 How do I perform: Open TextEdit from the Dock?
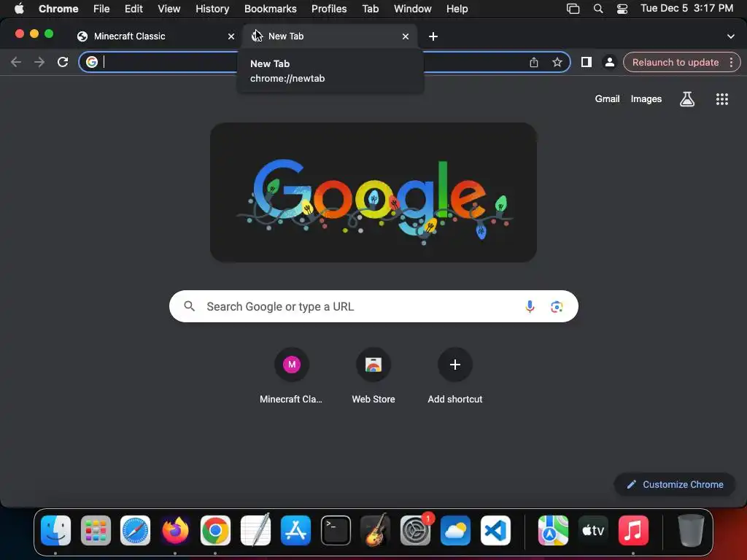pyautogui.click(x=255, y=530)
